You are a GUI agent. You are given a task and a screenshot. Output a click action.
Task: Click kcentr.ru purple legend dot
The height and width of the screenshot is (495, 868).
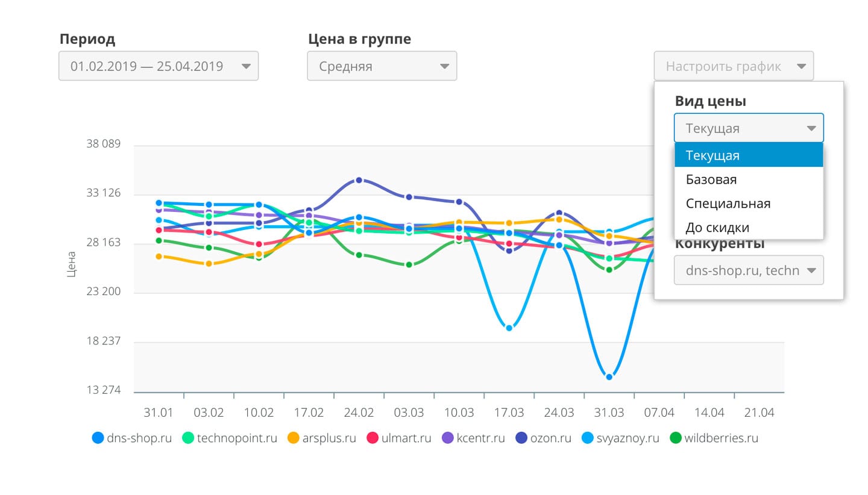(448, 438)
